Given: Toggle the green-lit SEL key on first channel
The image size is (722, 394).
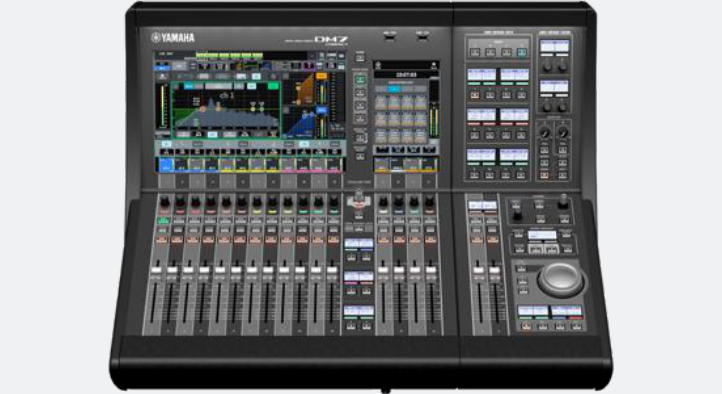Looking at the screenshot, I should tap(163, 221).
